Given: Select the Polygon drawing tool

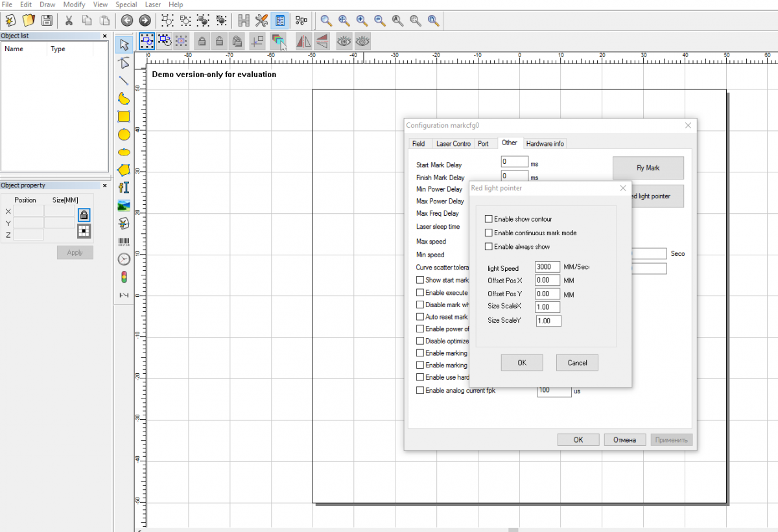Looking at the screenshot, I should (x=124, y=170).
